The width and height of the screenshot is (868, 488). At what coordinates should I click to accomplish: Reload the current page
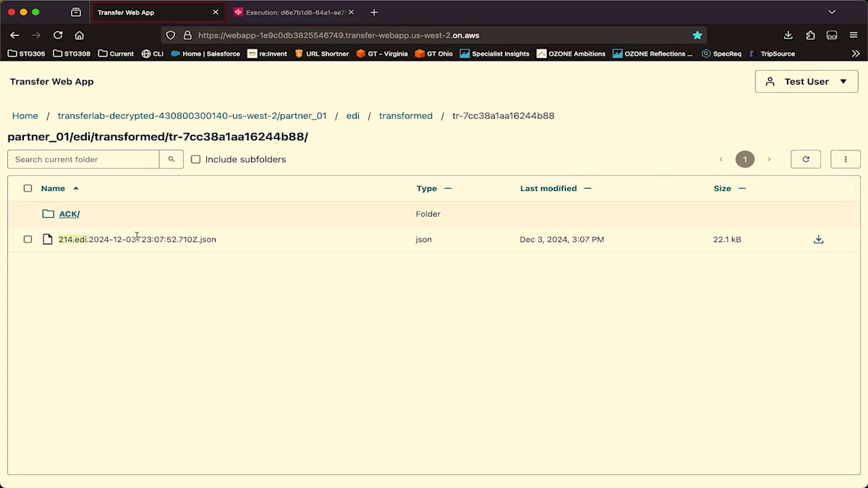coord(58,35)
